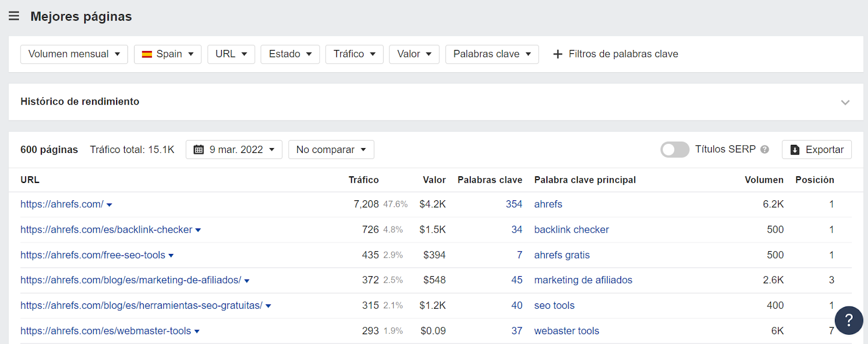Click the Títulos SERP info icon
Viewport: 868px width, 344px height.
pos(764,150)
